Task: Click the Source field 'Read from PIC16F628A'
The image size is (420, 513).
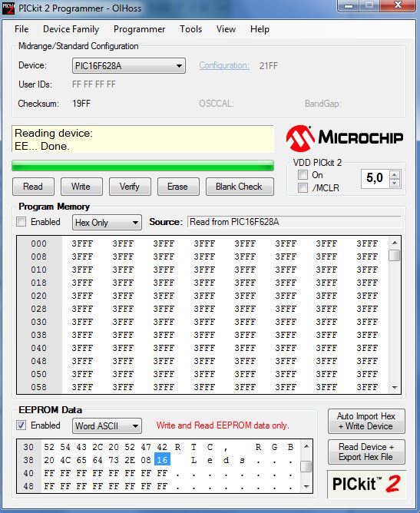Action: (x=294, y=222)
